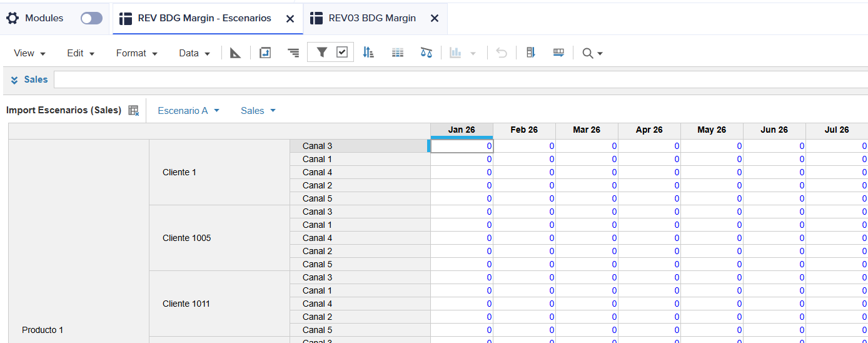Close the REV BDG Margin - Escenarios tab
The height and width of the screenshot is (343, 868).
click(x=290, y=19)
